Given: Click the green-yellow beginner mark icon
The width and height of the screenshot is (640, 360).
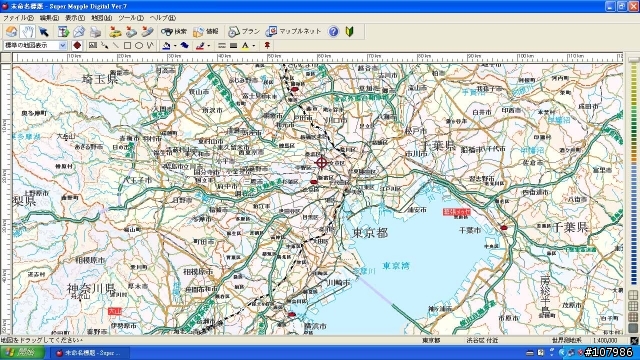Looking at the screenshot, I should [350, 31].
